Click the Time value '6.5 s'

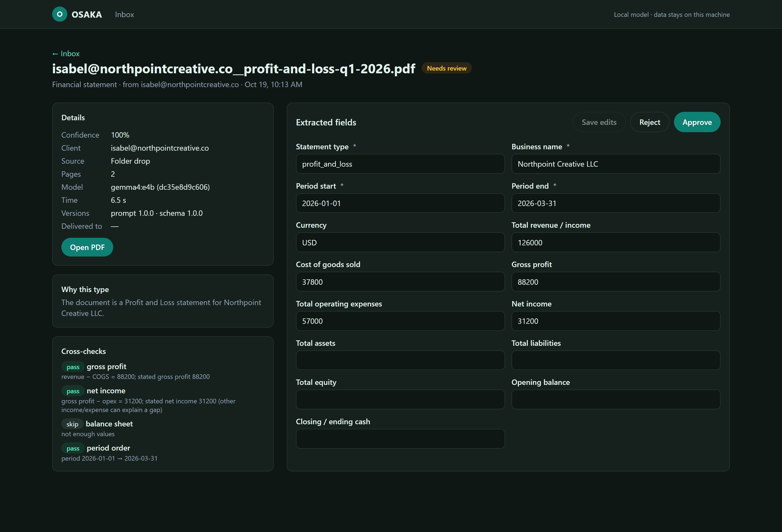pos(118,200)
